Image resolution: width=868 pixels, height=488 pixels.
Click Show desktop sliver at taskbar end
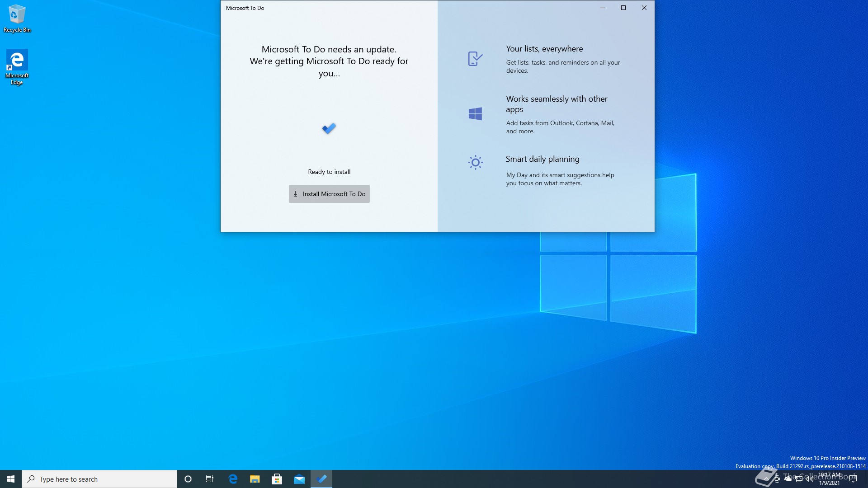click(867, 479)
